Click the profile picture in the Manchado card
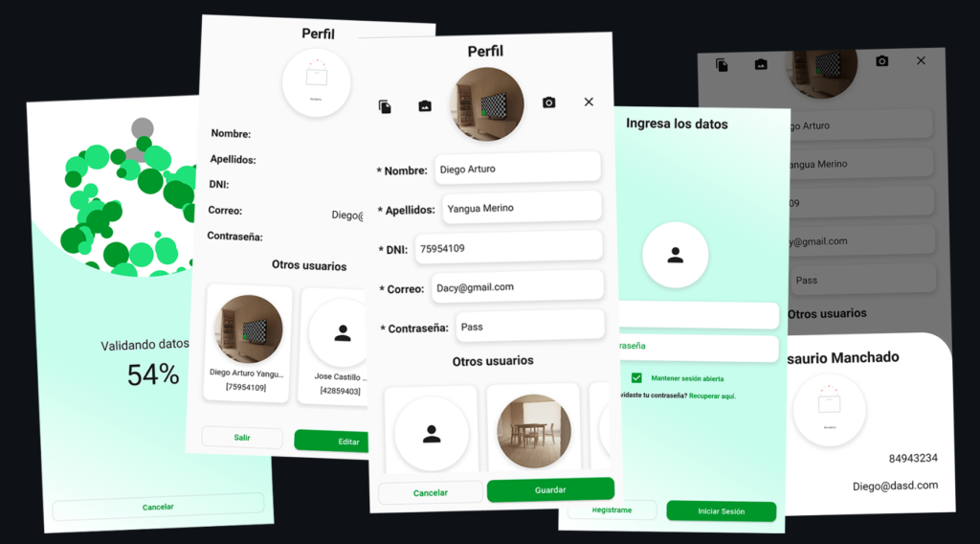The width and height of the screenshot is (980, 544). (x=830, y=410)
